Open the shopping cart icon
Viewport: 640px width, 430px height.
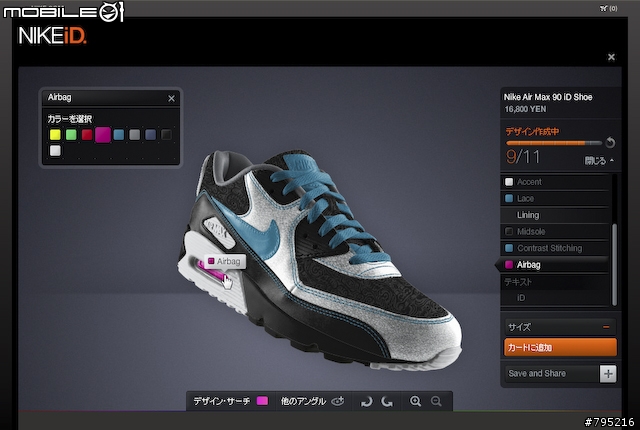pos(604,8)
